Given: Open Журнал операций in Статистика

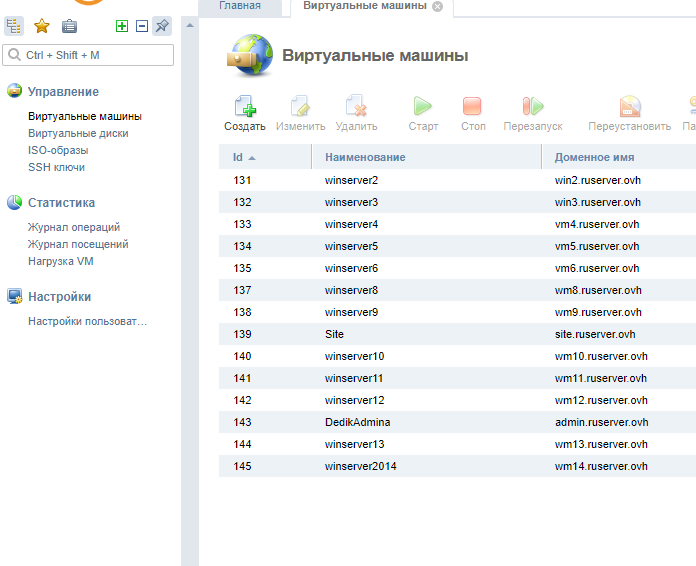Looking at the screenshot, I should point(74,227).
